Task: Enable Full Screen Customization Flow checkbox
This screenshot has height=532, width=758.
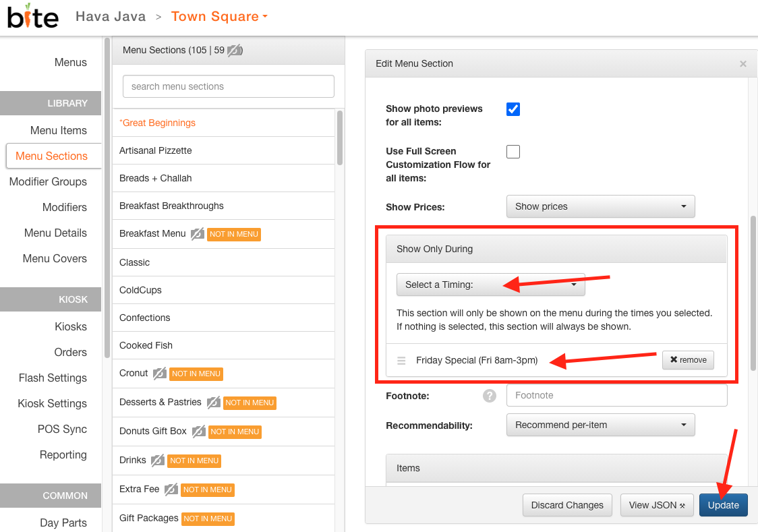Action: coord(513,152)
